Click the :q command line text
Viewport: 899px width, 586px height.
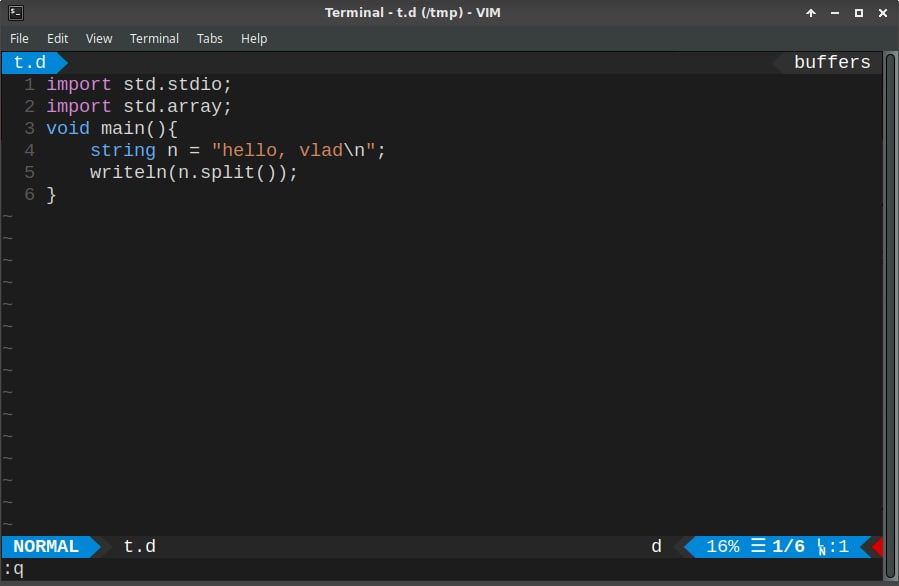pyautogui.click(x=14, y=569)
